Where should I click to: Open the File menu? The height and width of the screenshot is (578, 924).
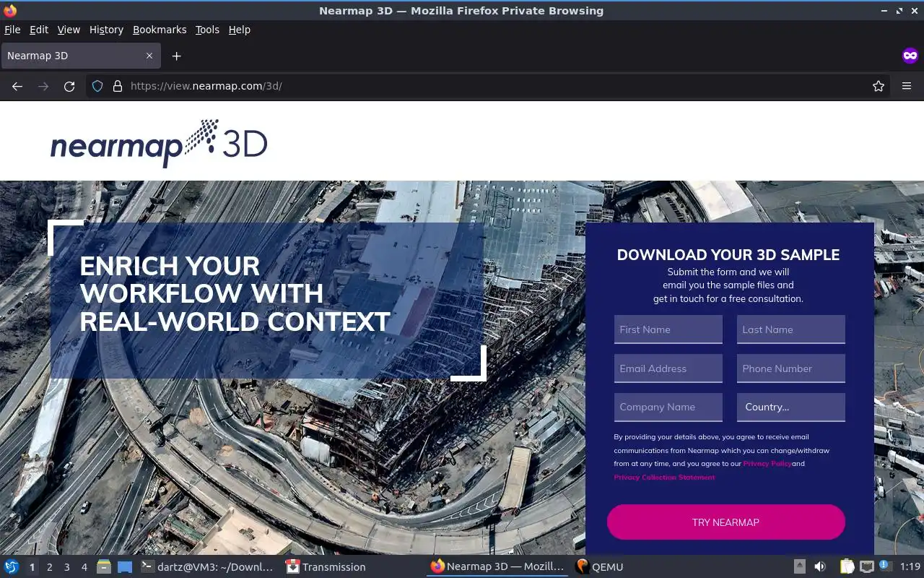[12, 30]
